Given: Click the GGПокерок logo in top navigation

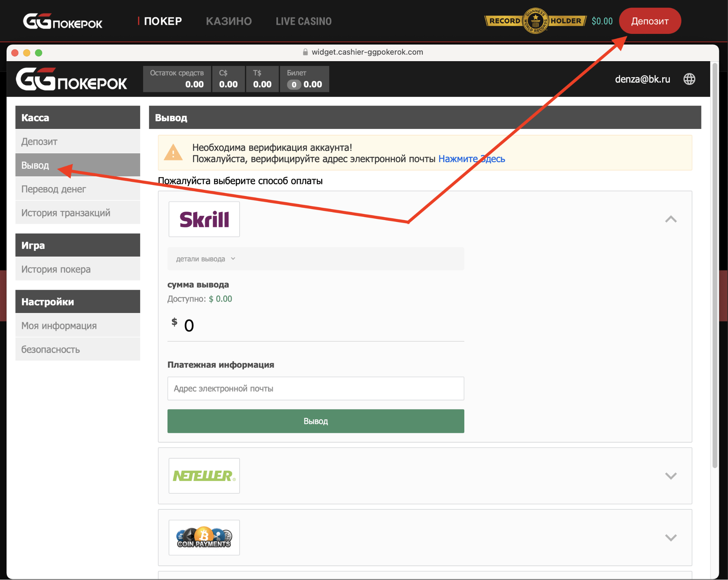Looking at the screenshot, I should click(x=63, y=21).
